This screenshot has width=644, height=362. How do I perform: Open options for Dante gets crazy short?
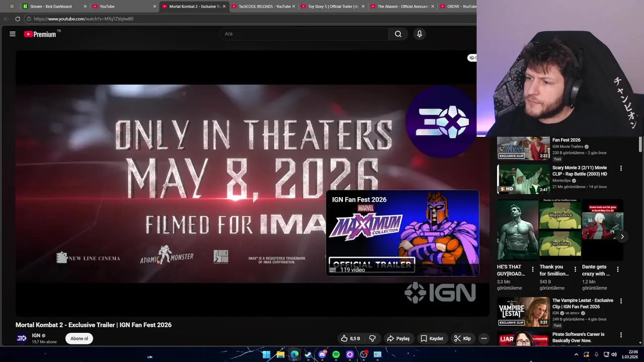pyautogui.click(x=618, y=269)
